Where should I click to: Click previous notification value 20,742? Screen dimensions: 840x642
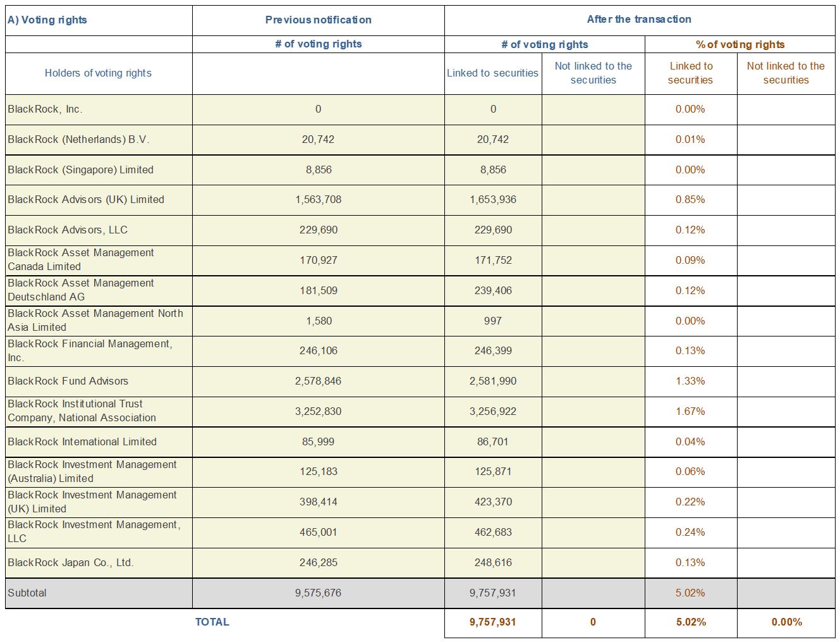click(x=318, y=140)
